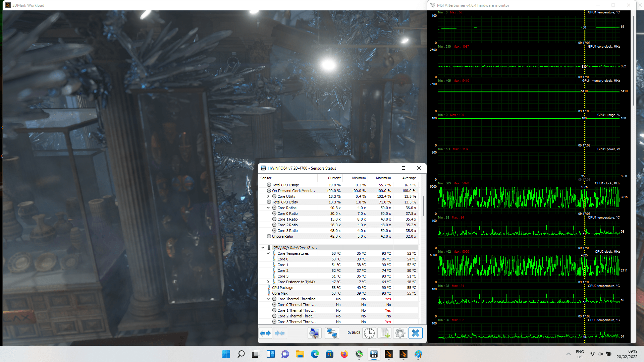Screen dimensions: 644x362
Task: Collapse the CPU [#0] Intel Core section
Action: (x=263, y=248)
